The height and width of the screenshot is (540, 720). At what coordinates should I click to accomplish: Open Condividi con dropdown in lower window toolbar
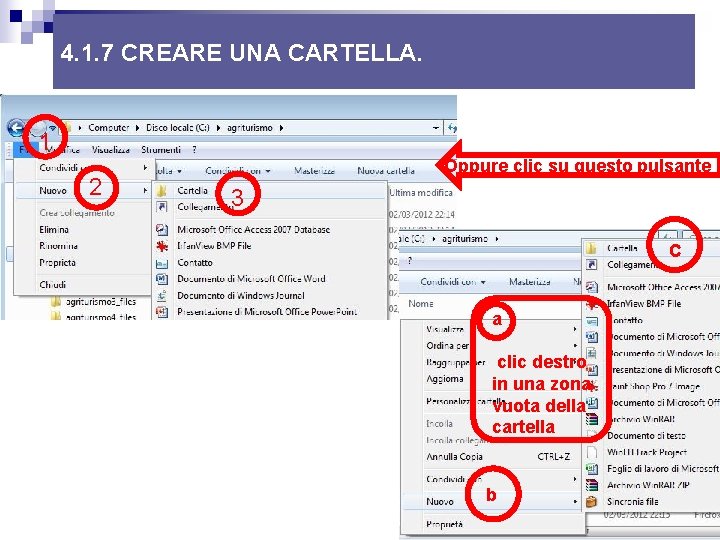pos(453,282)
